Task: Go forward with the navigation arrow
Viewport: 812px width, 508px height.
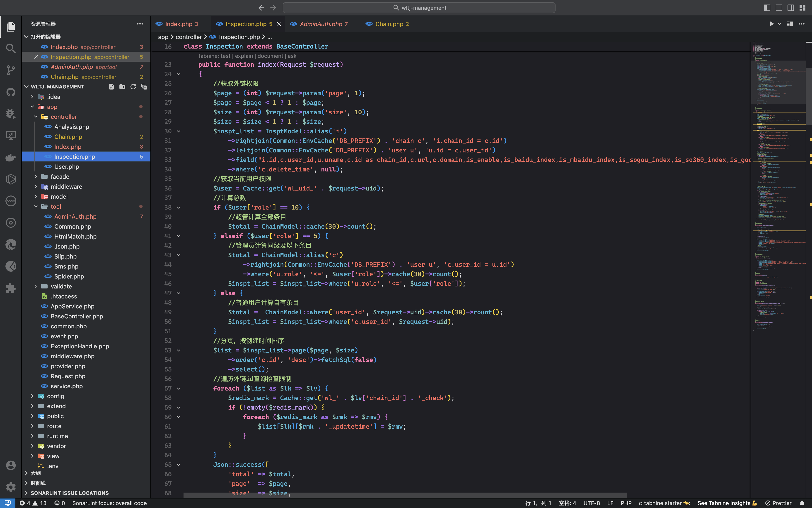Action: (273, 8)
